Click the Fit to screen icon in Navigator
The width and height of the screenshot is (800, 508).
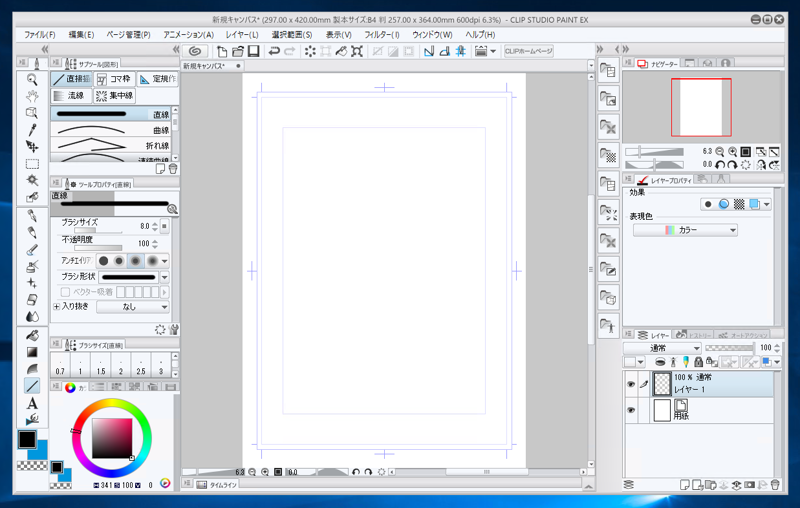pyautogui.click(x=745, y=151)
